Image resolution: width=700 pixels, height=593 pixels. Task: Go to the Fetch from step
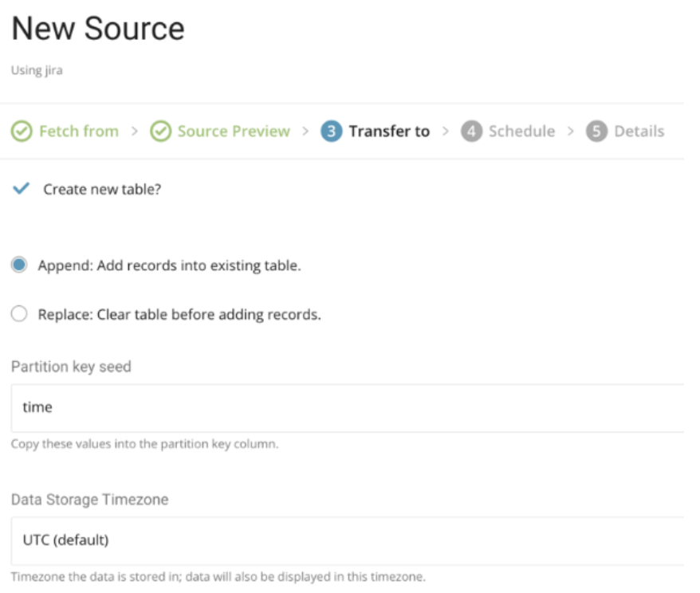tap(78, 132)
